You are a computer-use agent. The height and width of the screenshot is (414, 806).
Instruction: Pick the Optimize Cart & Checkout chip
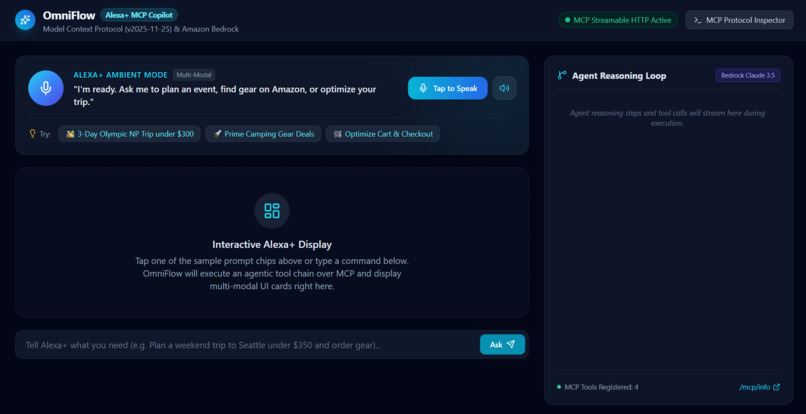point(383,134)
